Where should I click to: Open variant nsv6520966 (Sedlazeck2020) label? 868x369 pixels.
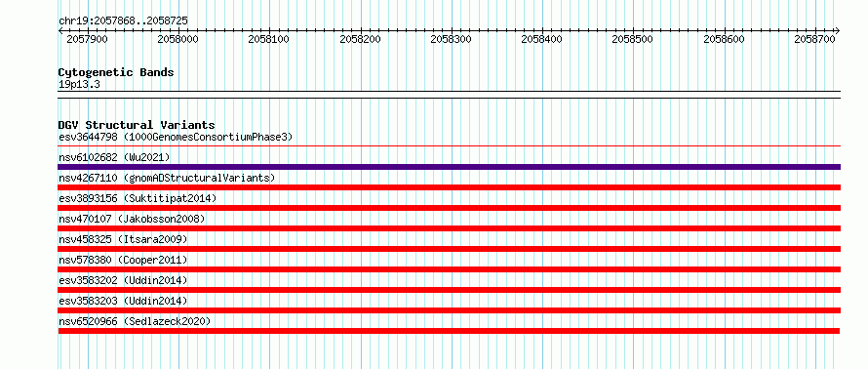135,321
